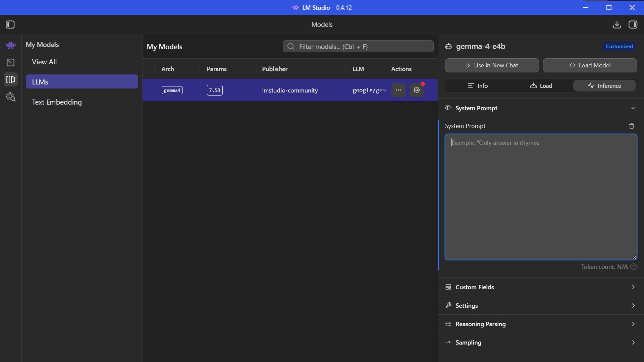Screen dimensions: 644x362
Task: Collapse the System Prompt section
Action: [x=633, y=108]
